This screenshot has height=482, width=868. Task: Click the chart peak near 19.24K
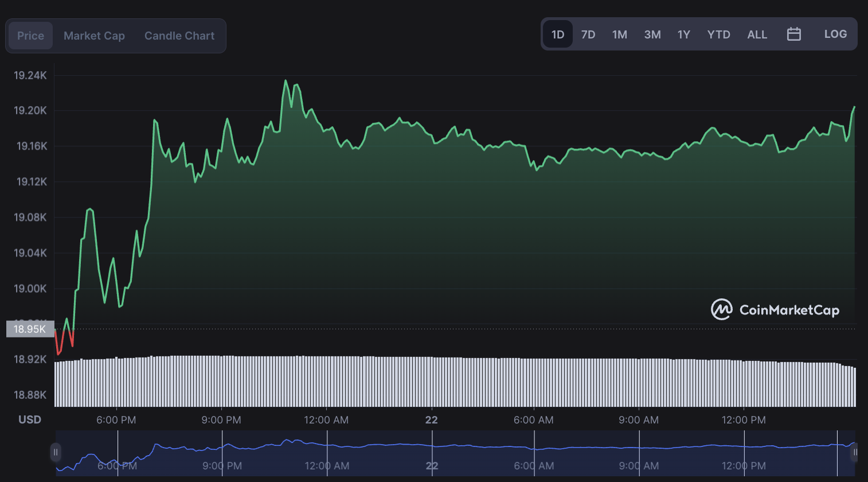coord(286,81)
